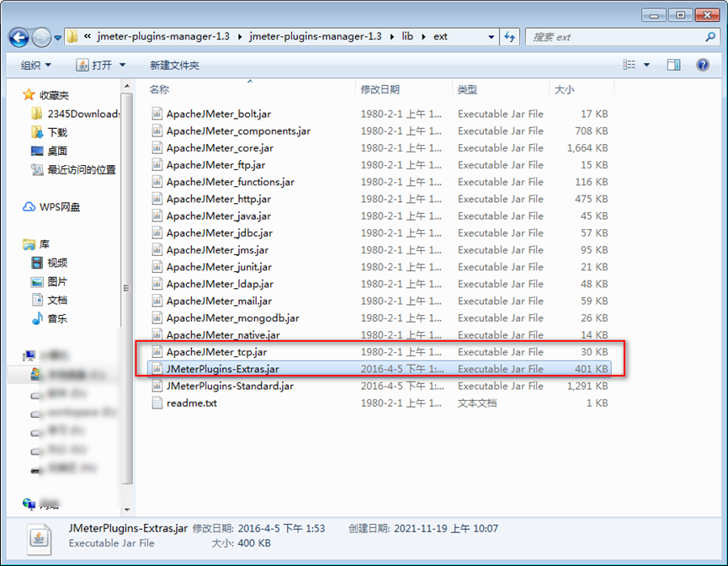Sort by 类型 column header
The width and height of the screenshot is (728, 566).
pyautogui.click(x=467, y=89)
